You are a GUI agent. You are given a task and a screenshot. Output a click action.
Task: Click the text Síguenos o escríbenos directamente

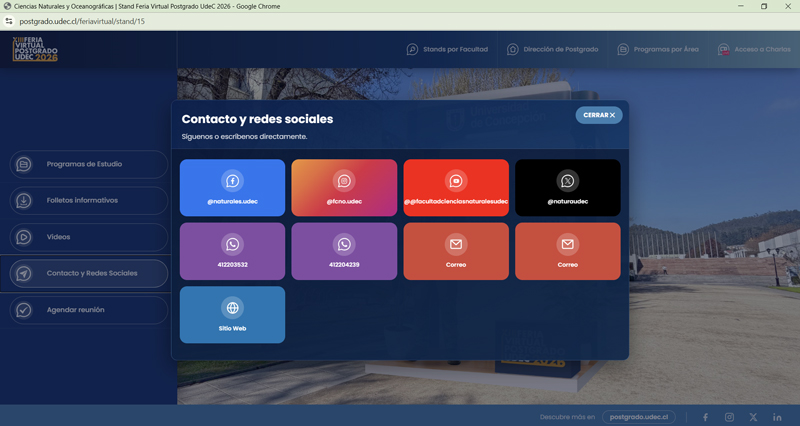point(244,137)
